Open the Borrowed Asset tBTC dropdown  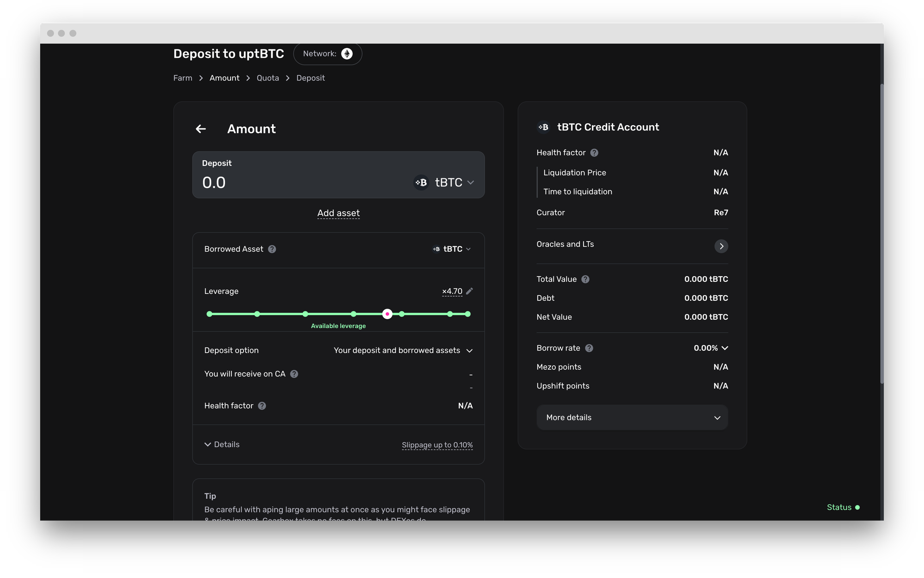tap(452, 249)
